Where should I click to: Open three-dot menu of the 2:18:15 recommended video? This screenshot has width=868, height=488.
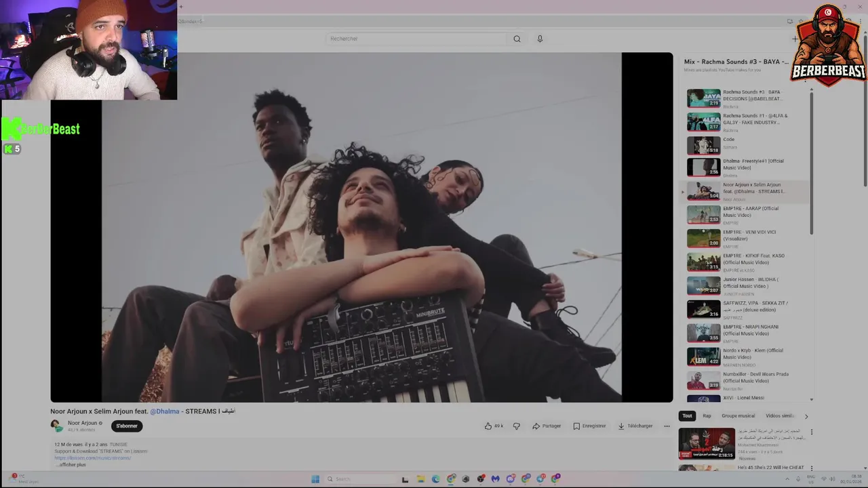coord(811,432)
